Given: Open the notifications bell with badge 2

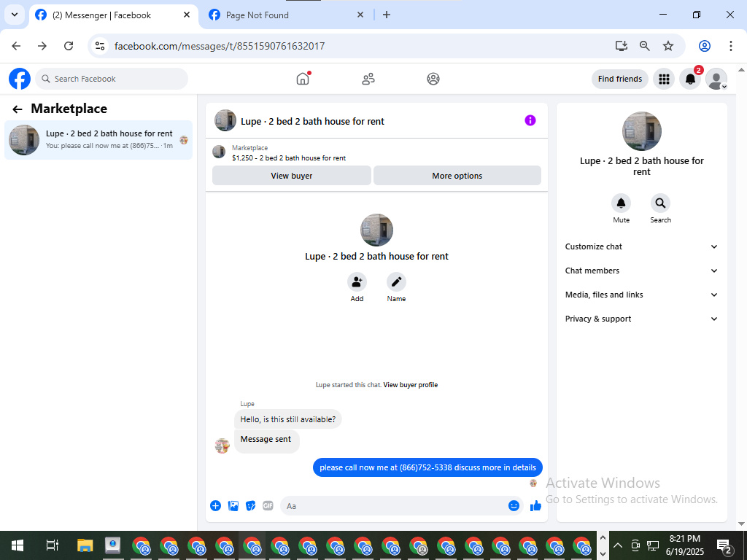Looking at the screenshot, I should (690, 79).
